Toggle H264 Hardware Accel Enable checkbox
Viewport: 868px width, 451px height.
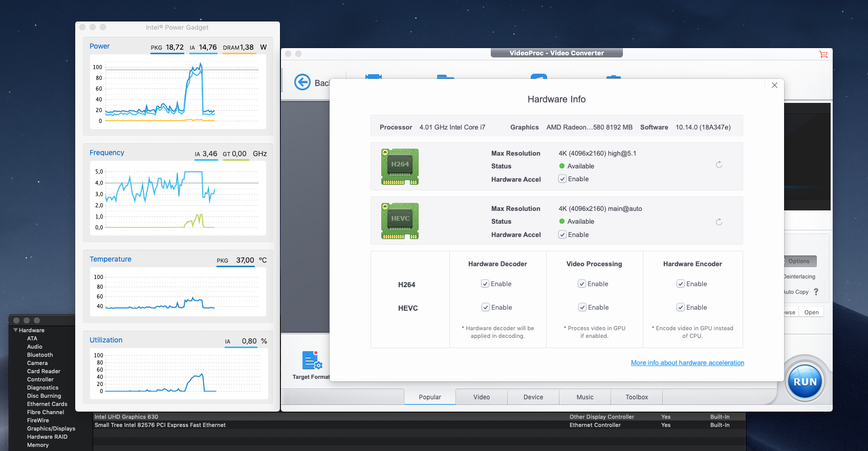(x=562, y=179)
